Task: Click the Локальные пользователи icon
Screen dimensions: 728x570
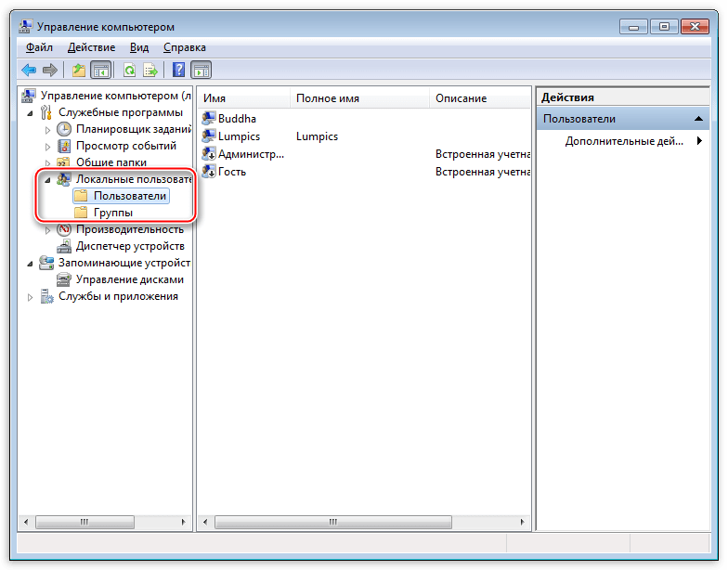Action: (x=63, y=178)
